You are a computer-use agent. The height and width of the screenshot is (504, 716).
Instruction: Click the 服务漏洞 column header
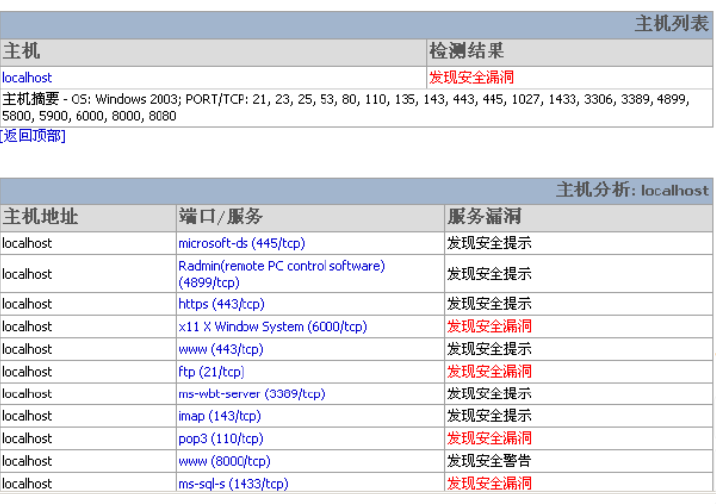pos(484,216)
